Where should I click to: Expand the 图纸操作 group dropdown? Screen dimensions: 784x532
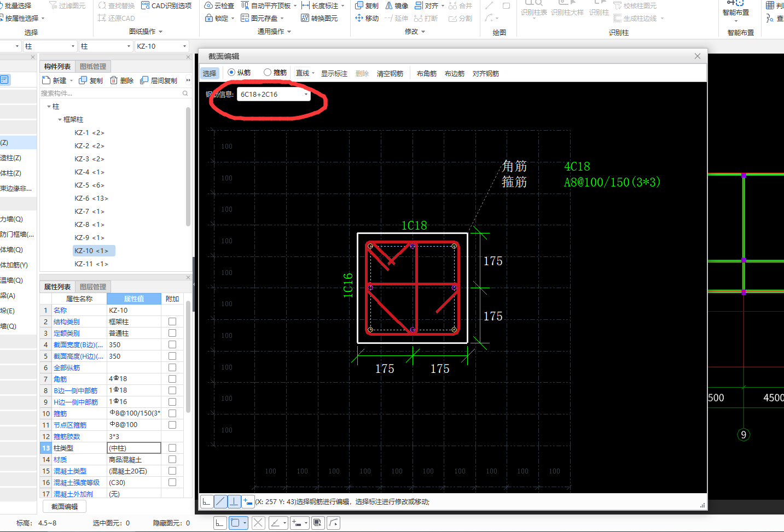(160, 32)
